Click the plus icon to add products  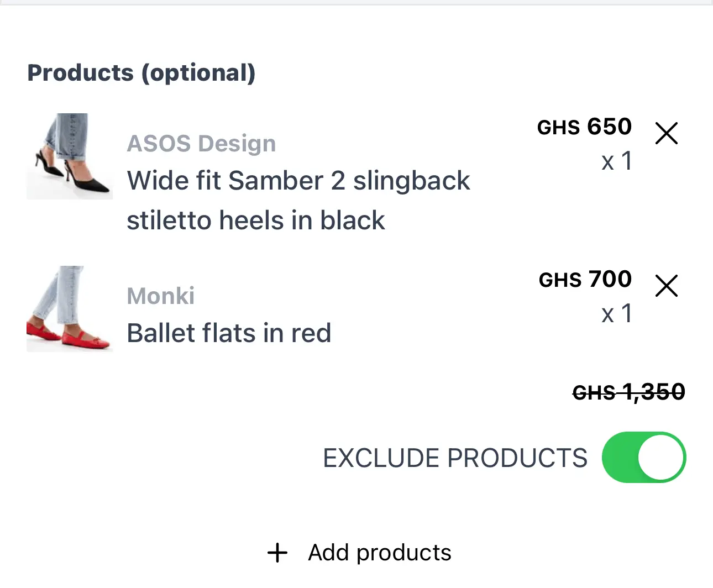(276, 552)
